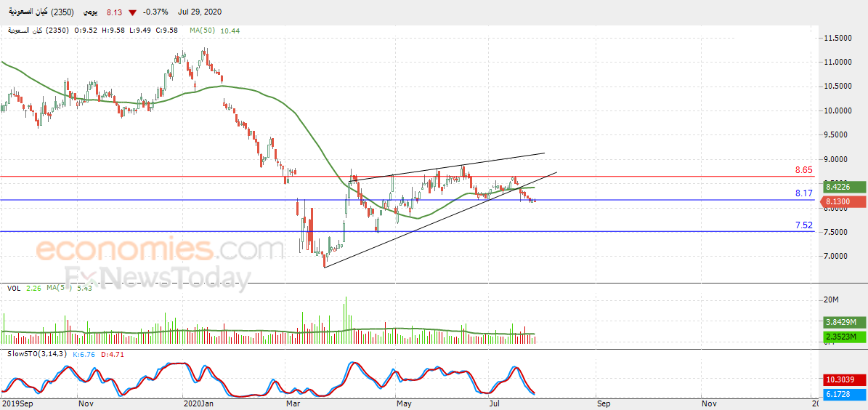Click the -0.37% change value in header

(155, 12)
